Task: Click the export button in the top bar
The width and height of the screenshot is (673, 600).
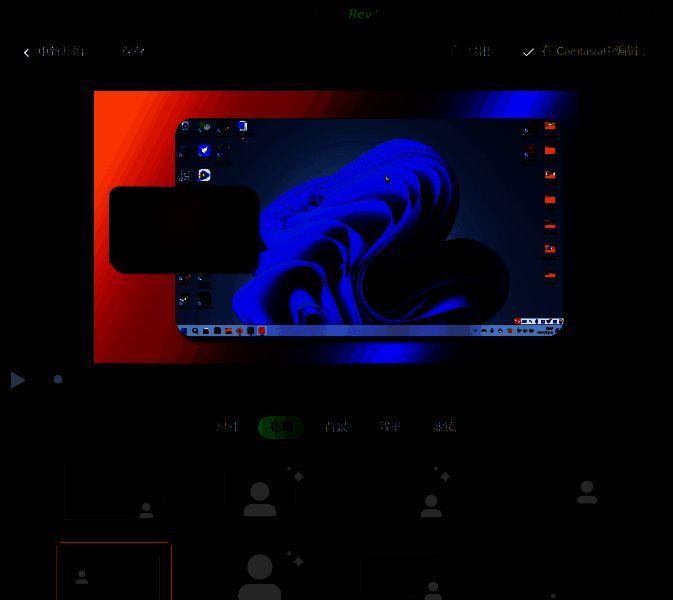Action: click(x=470, y=51)
